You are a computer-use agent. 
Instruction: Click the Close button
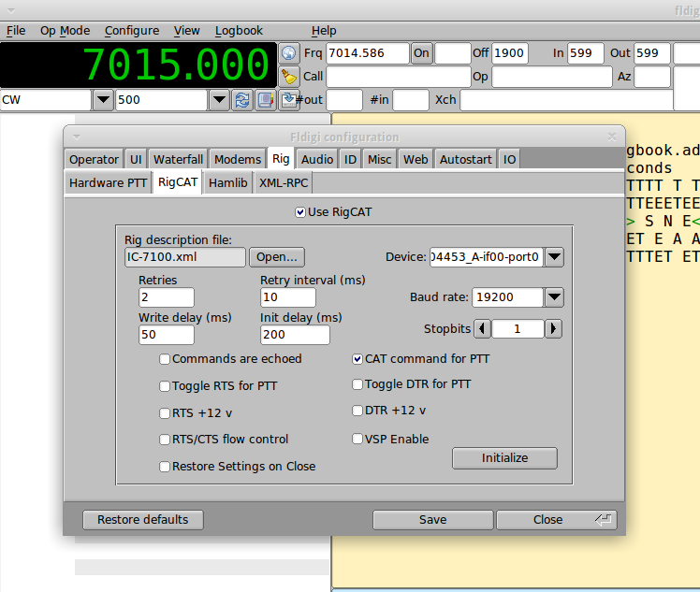pyautogui.click(x=556, y=520)
